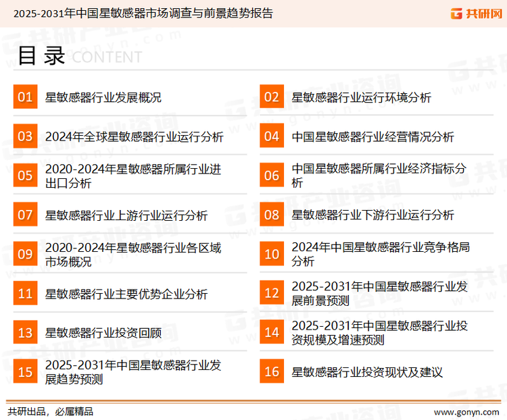Select chapter 星敏感器行业投资回顾
This screenshot has height=420, width=507.
103,333
